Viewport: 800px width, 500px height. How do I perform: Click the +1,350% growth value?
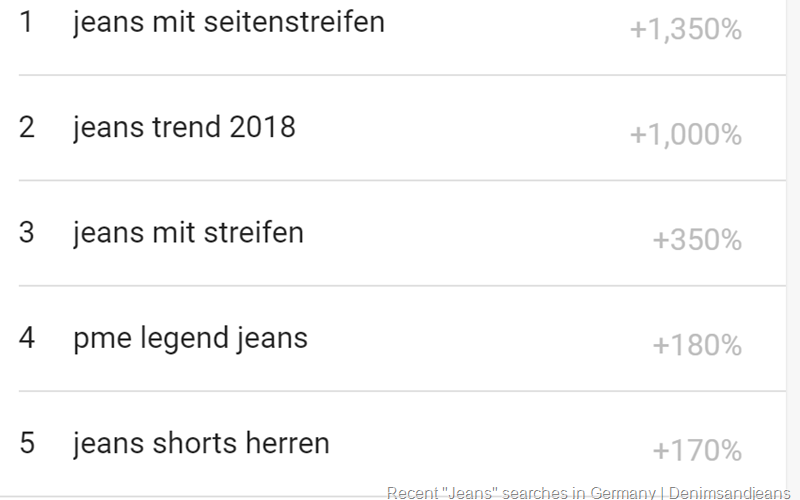[685, 30]
